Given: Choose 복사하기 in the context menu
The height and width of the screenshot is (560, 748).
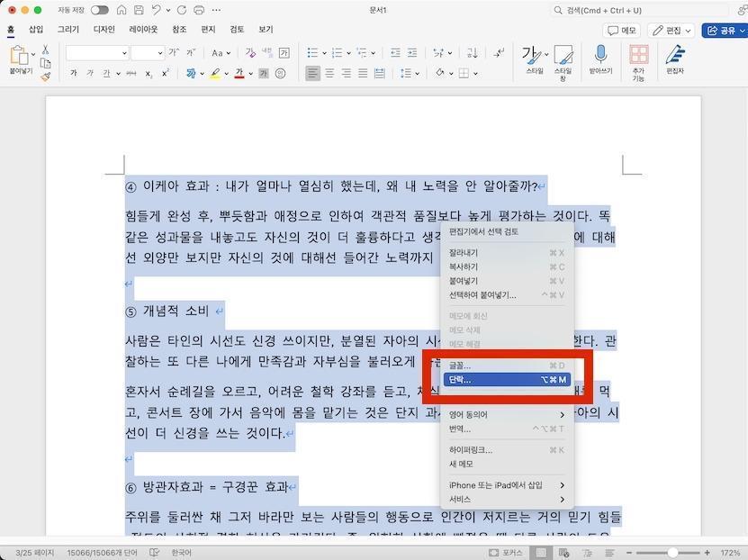Looking at the screenshot, I should (x=507, y=266).
